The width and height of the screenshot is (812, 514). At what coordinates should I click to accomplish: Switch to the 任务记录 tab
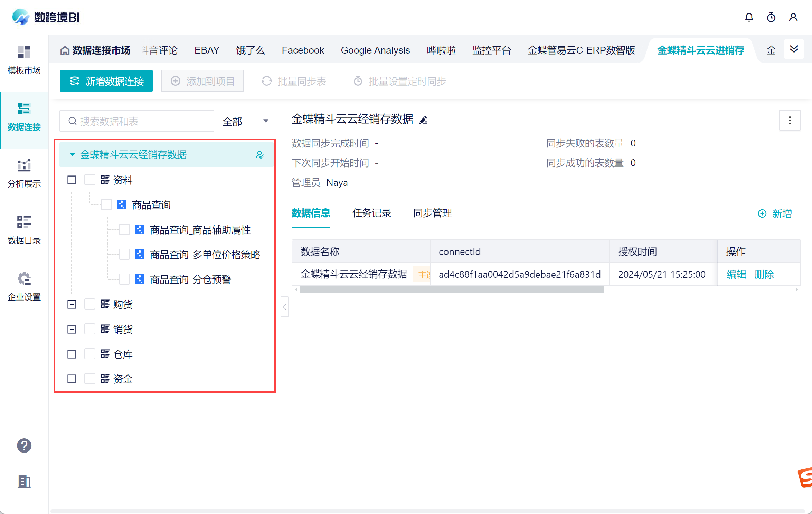tap(371, 213)
